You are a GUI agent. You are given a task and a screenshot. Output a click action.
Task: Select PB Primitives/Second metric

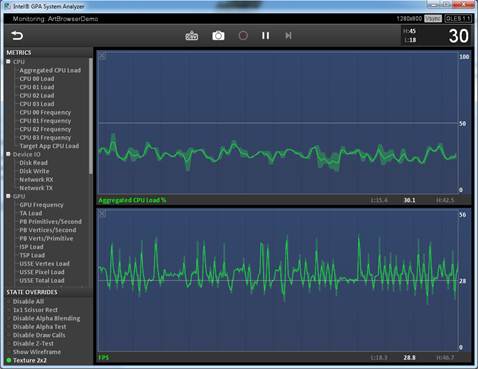coord(50,221)
